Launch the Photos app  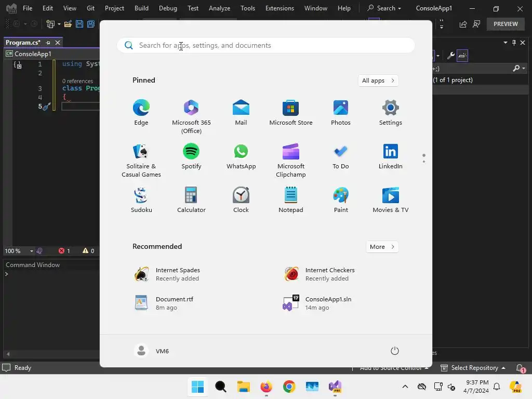click(341, 113)
